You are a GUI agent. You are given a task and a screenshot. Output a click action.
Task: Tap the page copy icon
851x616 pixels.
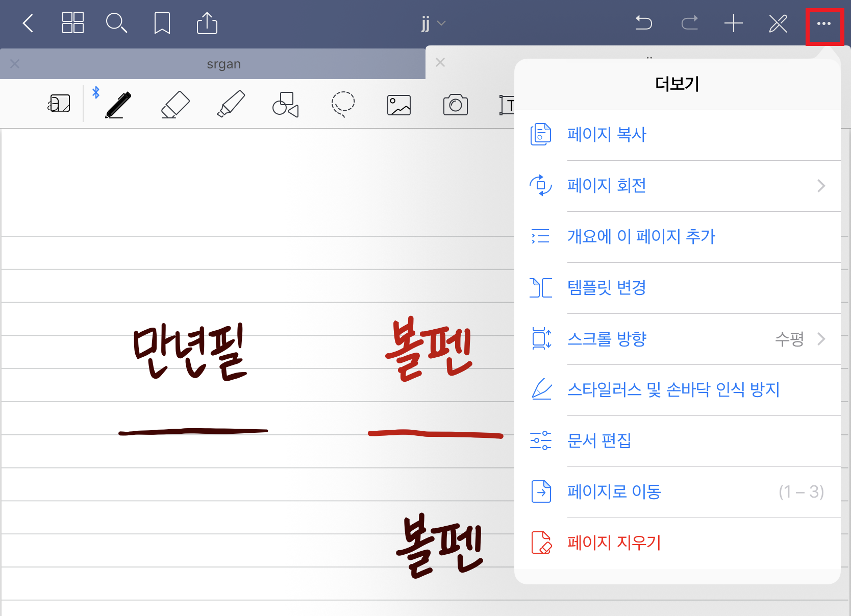pyautogui.click(x=541, y=134)
